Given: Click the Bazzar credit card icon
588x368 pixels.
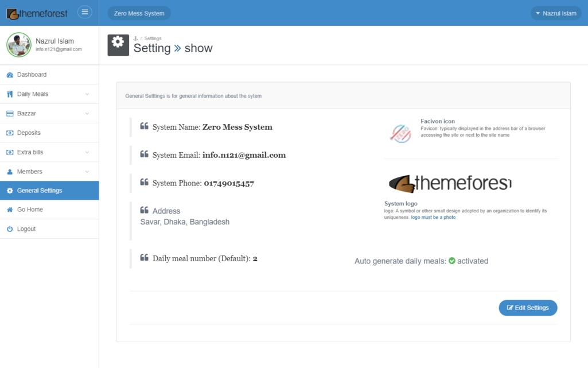Looking at the screenshot, I should tap(10, 114).
